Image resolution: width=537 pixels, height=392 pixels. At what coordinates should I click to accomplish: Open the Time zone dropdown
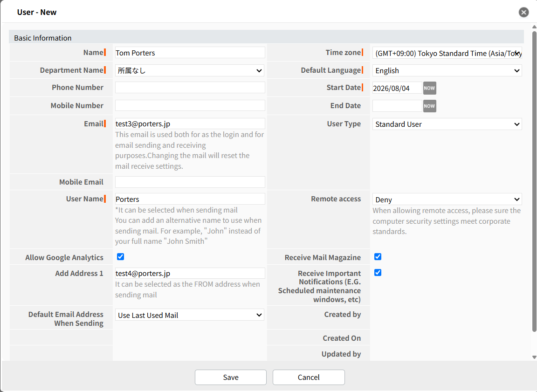447,53
